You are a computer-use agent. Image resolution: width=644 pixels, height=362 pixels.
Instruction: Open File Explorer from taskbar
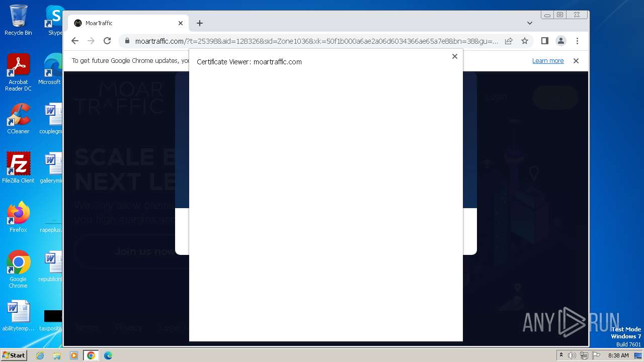point(57,355)
